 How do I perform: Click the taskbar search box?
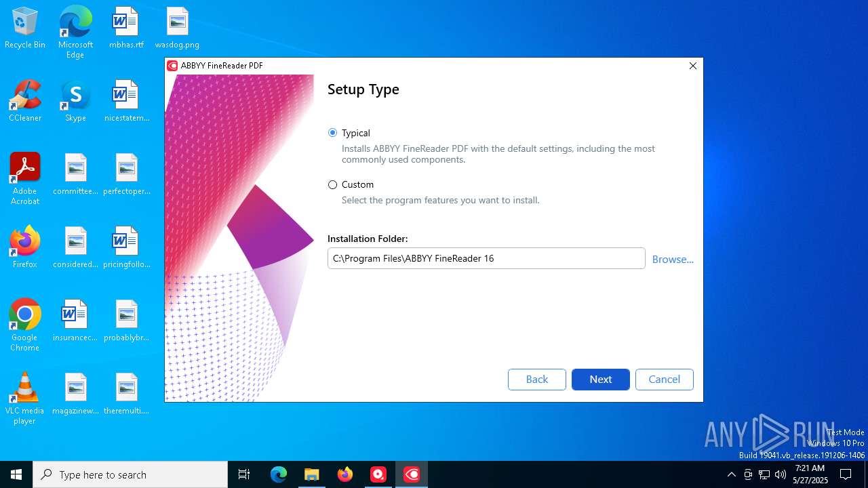pos(130,474)
